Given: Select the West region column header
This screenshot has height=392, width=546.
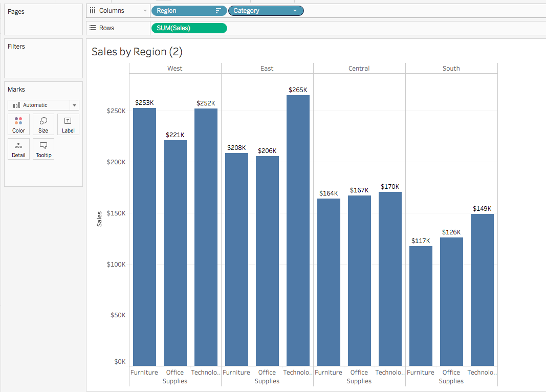Looking at the screenshot, I should [175, 68].
